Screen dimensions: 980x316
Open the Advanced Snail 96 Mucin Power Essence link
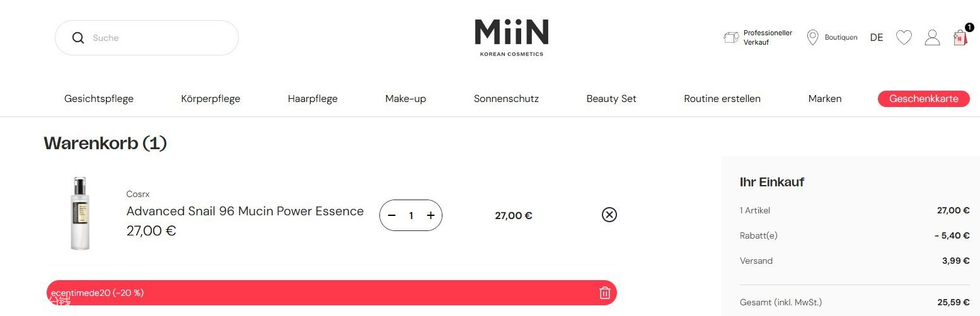(245, 211)
